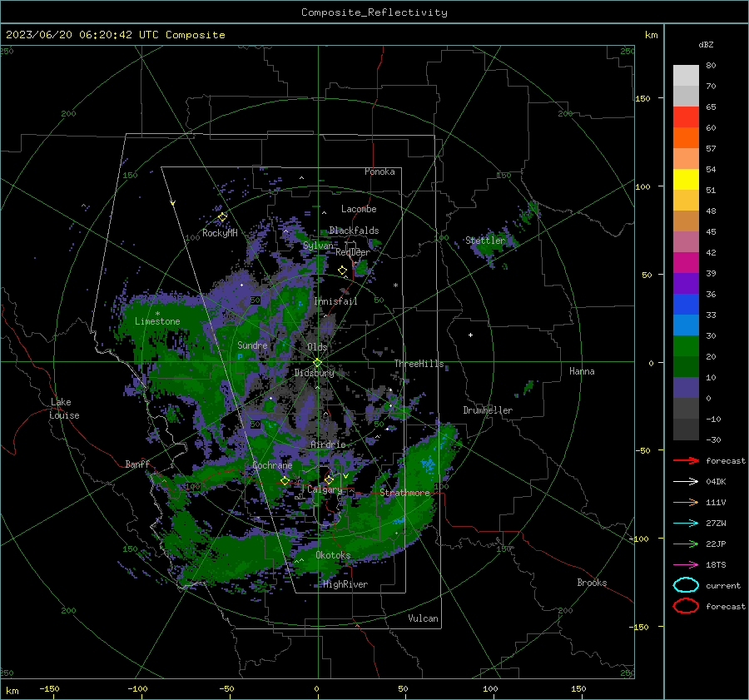Click the Innisfail label

[x=335, y=301]
